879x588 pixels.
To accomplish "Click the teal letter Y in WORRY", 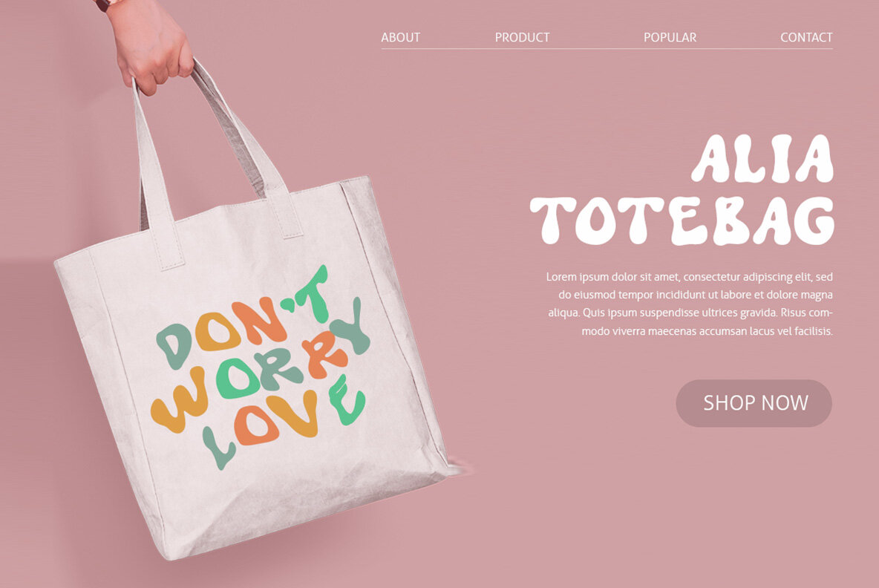I will (350, 328).
